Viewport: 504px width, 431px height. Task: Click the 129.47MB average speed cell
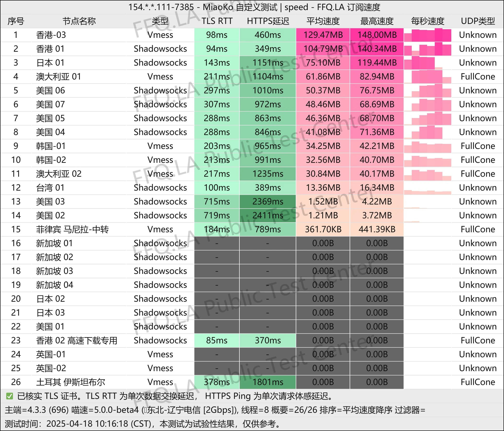coord(323,35)
